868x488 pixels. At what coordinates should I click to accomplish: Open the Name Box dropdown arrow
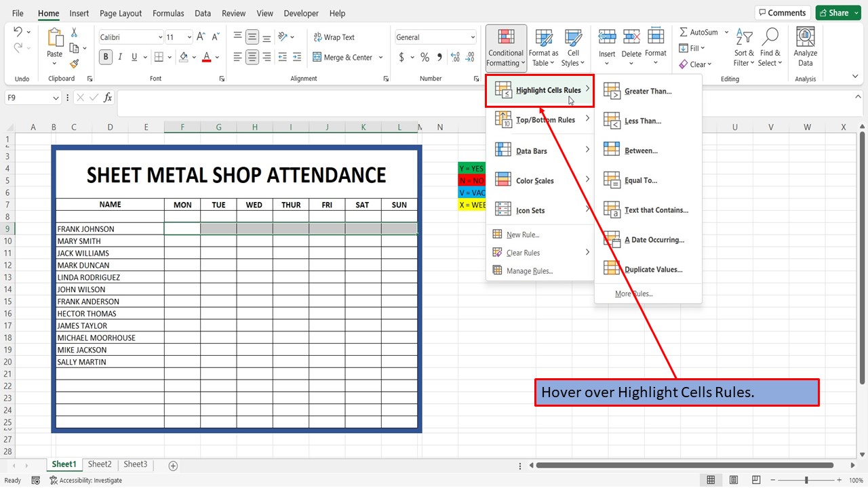[56, 98]
